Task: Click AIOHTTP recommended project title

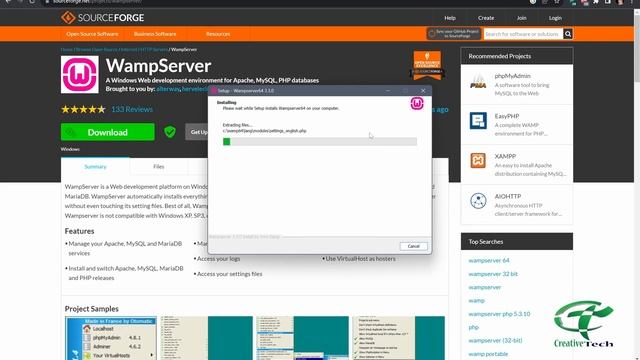Action: [x=508, y=196]
